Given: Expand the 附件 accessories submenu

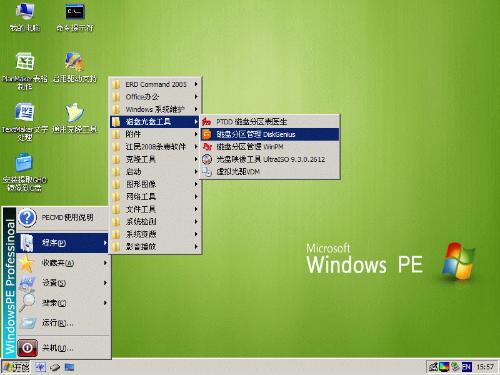Looking at the screenshot, I should 155,134.
